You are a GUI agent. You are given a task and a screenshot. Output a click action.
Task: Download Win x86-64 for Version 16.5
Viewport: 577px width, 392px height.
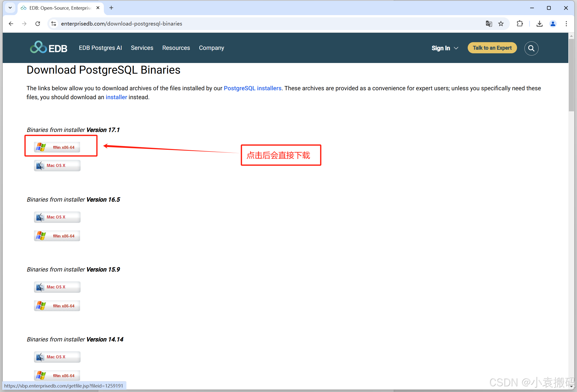(57, 236)
